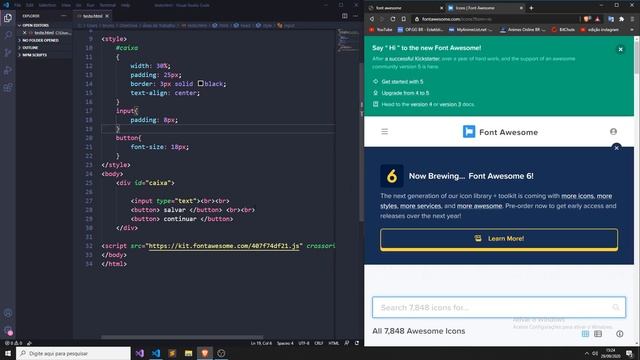The height and width of the screenshot is (360, 640).
Task: Open the editor more actions ellipsis
Action: tap(356, 16)
